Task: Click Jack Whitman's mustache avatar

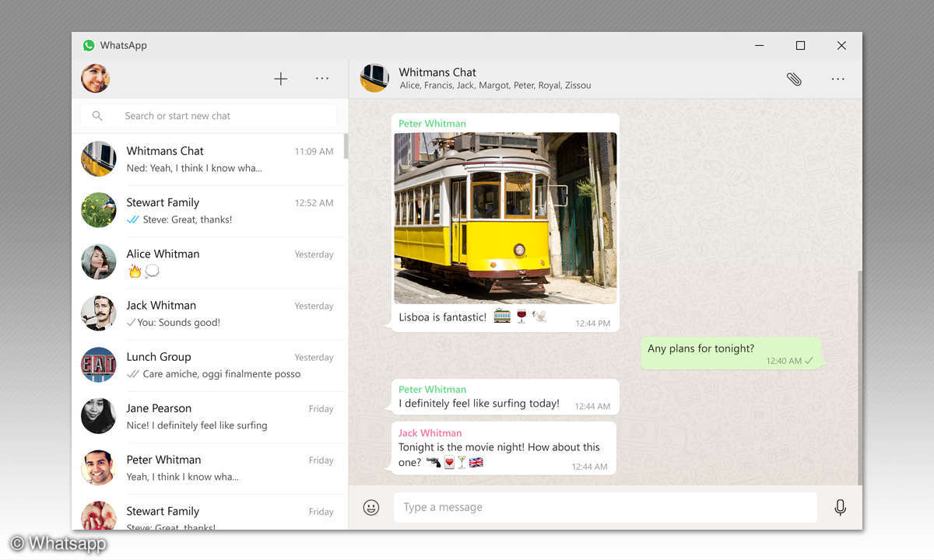Action: click(99, 313)
